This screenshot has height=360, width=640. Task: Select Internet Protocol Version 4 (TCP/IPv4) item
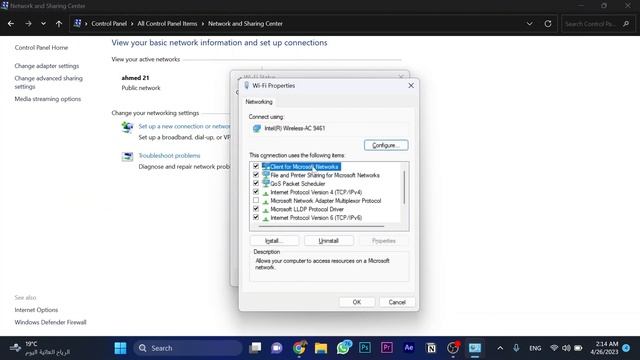point(316,192)
